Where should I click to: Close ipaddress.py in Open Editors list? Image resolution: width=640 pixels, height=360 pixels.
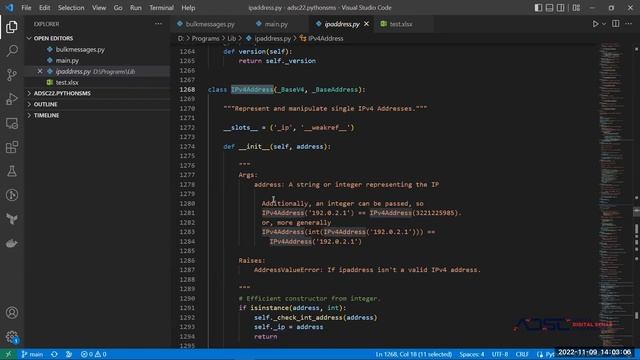click(x=40, y=71)
